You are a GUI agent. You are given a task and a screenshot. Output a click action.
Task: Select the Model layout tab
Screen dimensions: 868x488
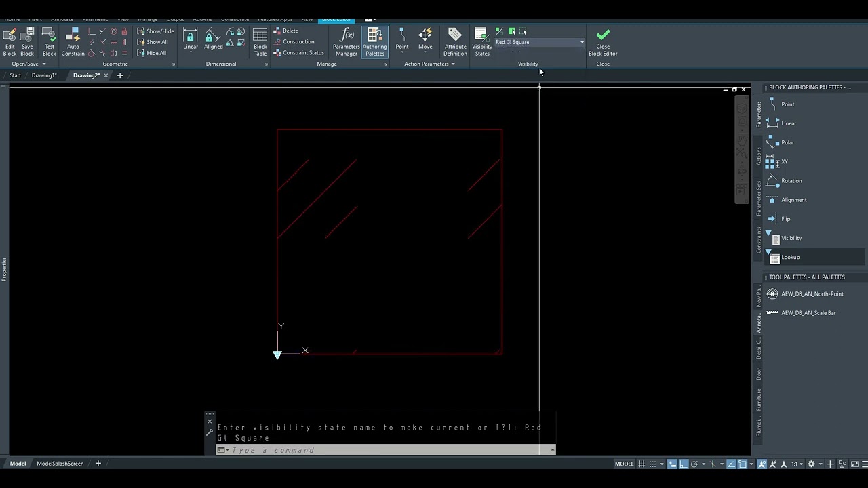[18, 464]
